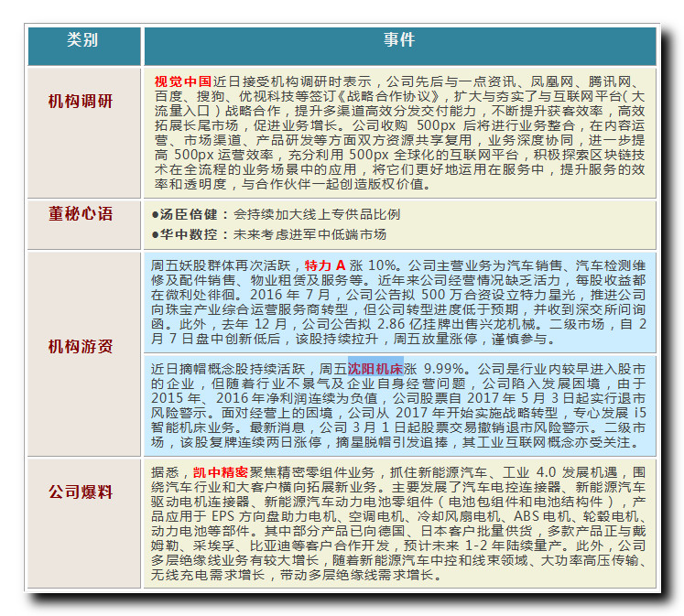Click the 华中数控 bullet entry
Image resolution: width=684 pixels, height=616 pixels.
268,234
